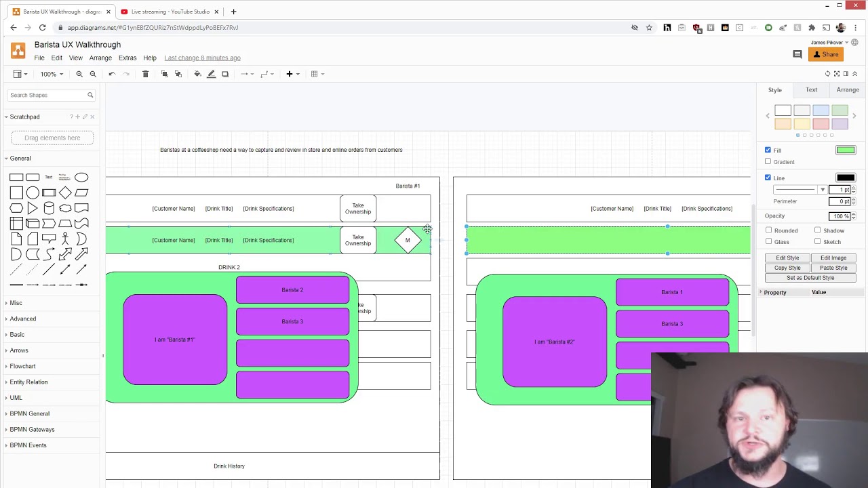Enable the Shadow checkbox
Screen dimensions: 868x488
(x=817, y=230)
